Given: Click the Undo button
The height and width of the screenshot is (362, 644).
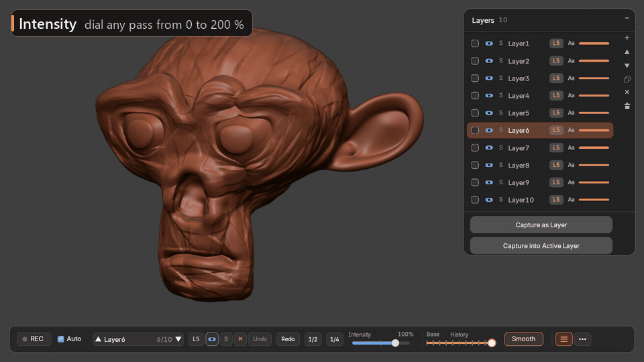Looking at the screenshot, I should [x=260, y=339].
